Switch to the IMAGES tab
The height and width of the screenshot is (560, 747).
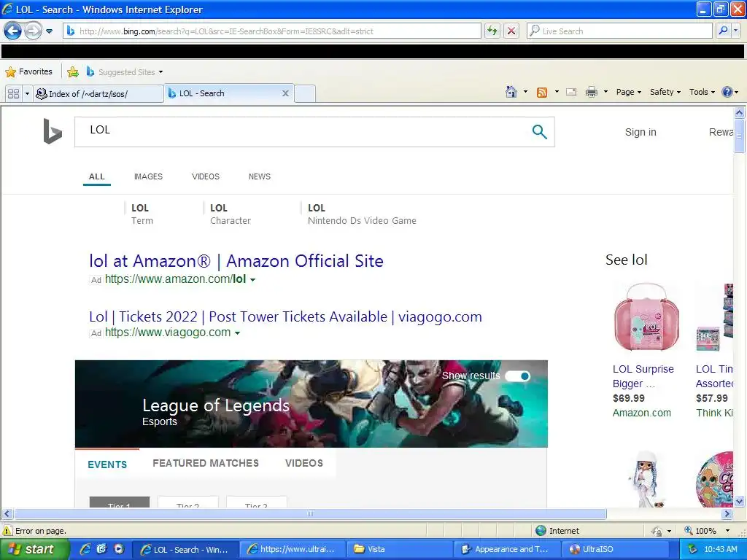148,176
